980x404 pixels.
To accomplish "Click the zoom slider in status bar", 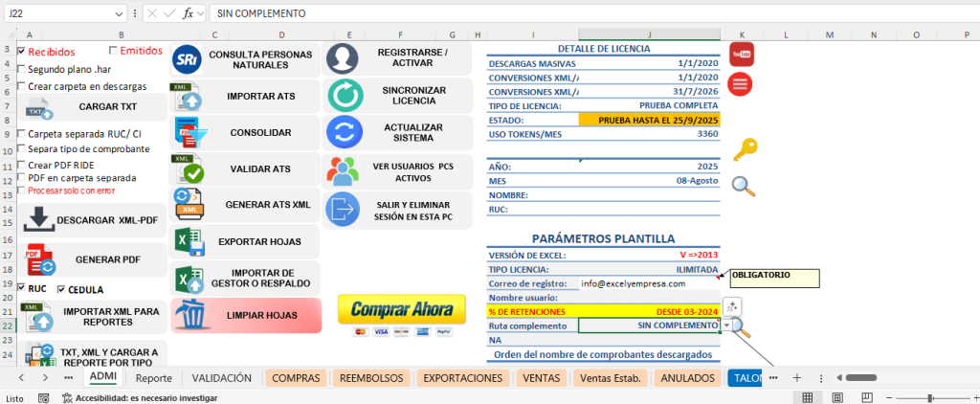I will [928, 397].
